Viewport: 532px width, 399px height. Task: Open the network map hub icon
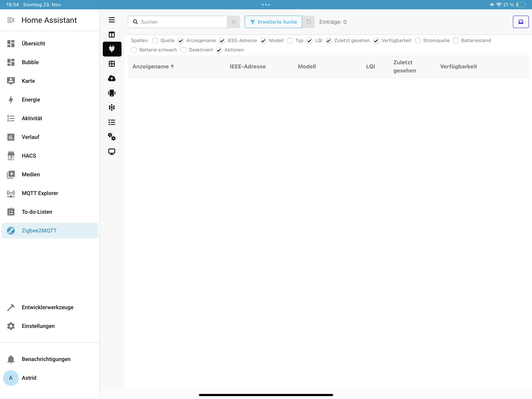click(112, 107)
